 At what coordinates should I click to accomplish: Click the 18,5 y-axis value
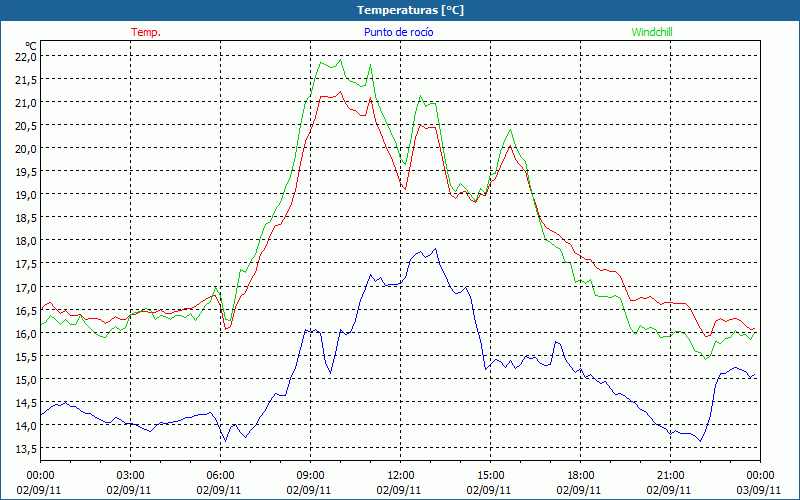pyautogui.click(x=26, y=218)
